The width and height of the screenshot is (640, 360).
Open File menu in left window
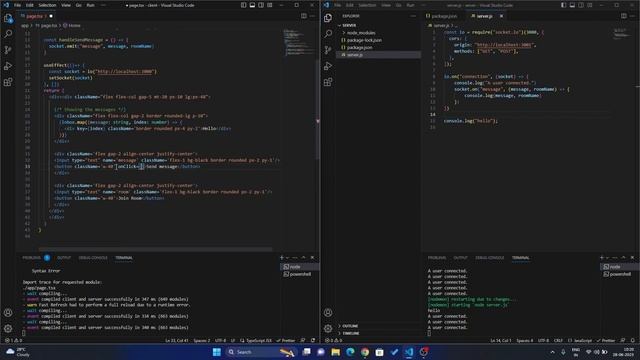point(18,5)
